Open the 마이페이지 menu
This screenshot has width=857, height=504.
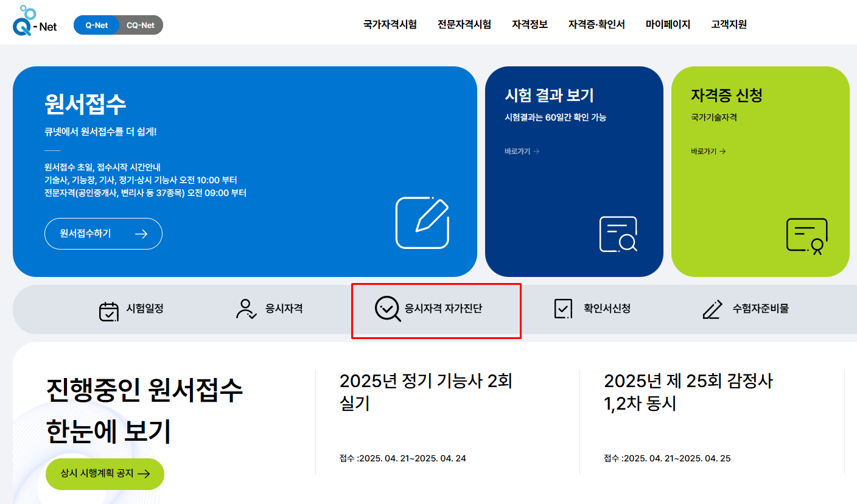[x=668, y=24]
